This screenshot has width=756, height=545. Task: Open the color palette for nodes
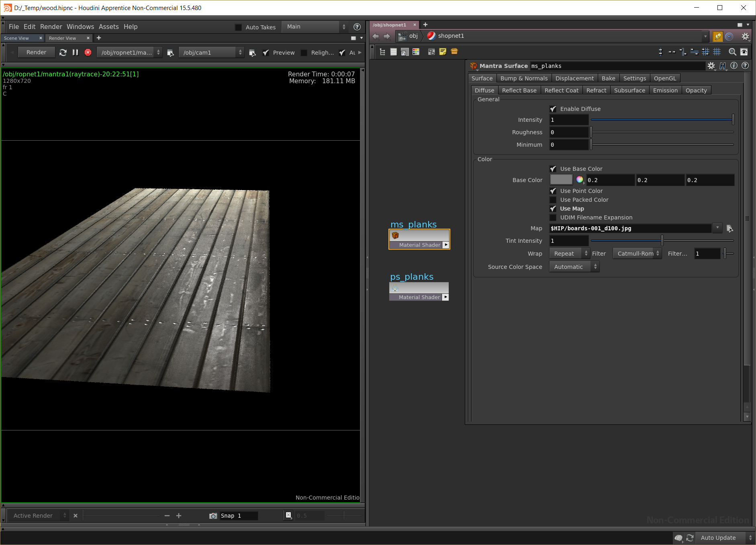coord(416,52)
